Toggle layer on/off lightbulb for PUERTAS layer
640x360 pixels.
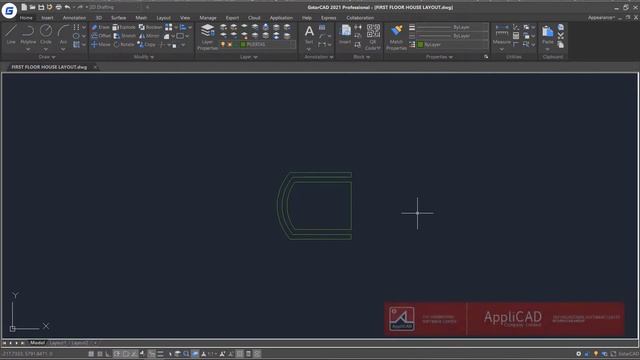(223, 44)
